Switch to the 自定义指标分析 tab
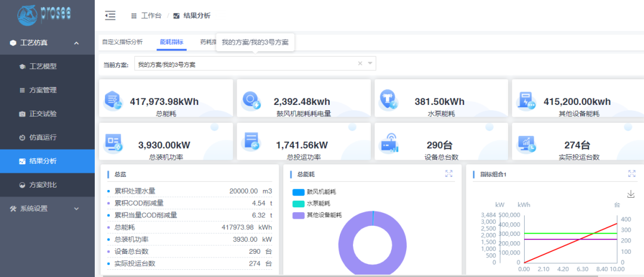The height and width of the screenshot is (277, 644). coord(122,42)
